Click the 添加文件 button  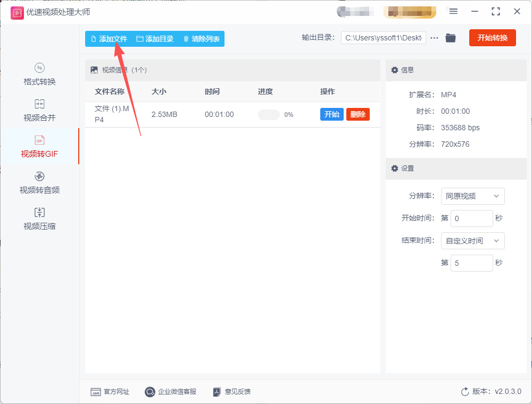(x=109, y=39)
